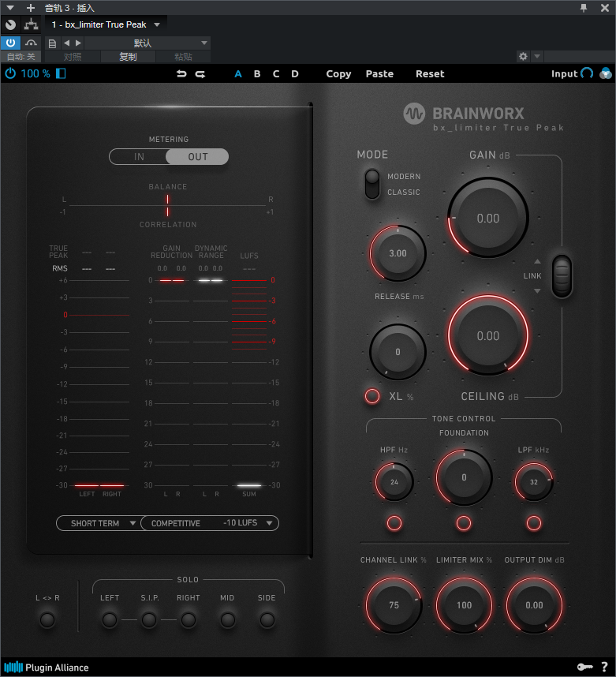This screenshot has height=677, width=616.
Task: Click the CEILING dB knob
Action: [487, 335]
